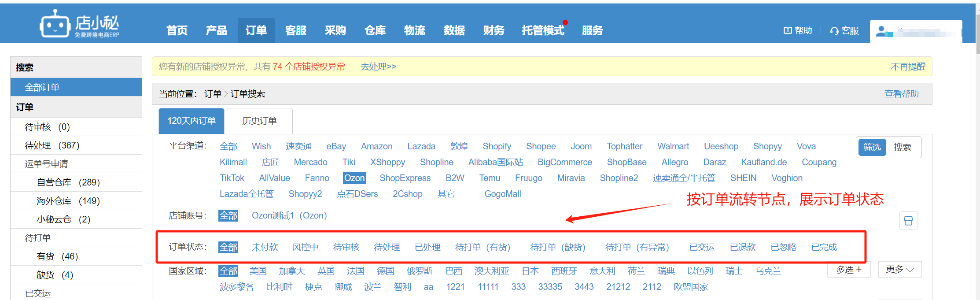Open 缺货 (4) in sidebar
980x300 pixels.
[76, 275]
